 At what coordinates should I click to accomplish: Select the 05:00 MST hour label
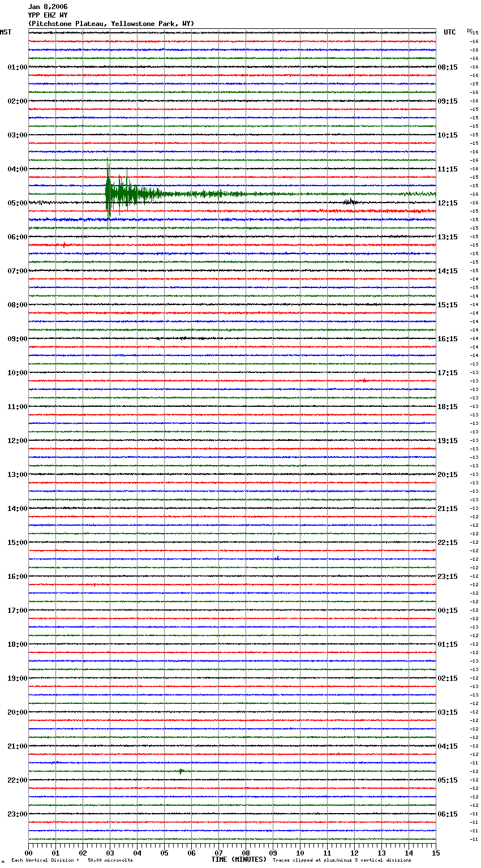(x=18, y=203)
